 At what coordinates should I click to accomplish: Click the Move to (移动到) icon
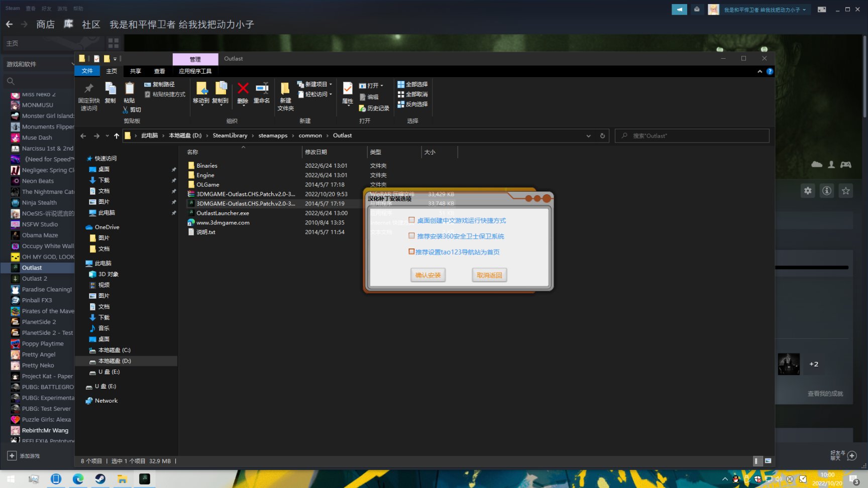tap(201, 89)
